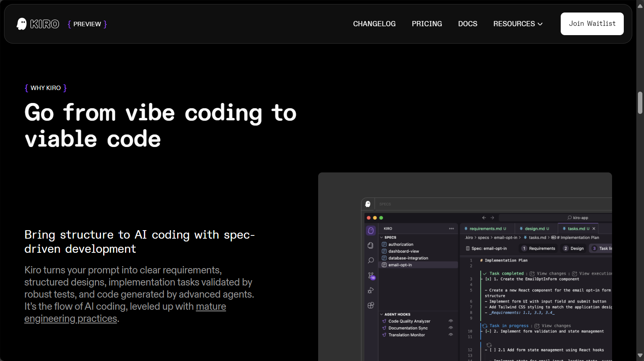Click the KIRO wordmark in header
The width and height of the screenshot is (644, 361).
point(44,24)
